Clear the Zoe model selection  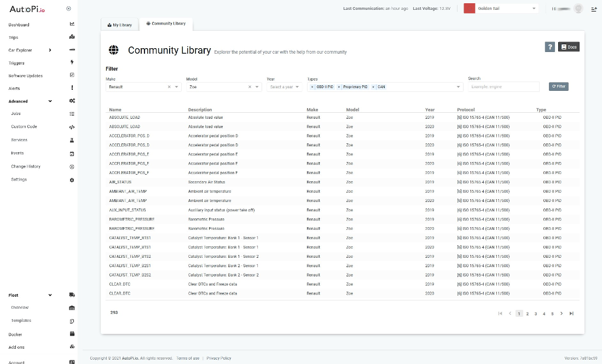(250, 87)
